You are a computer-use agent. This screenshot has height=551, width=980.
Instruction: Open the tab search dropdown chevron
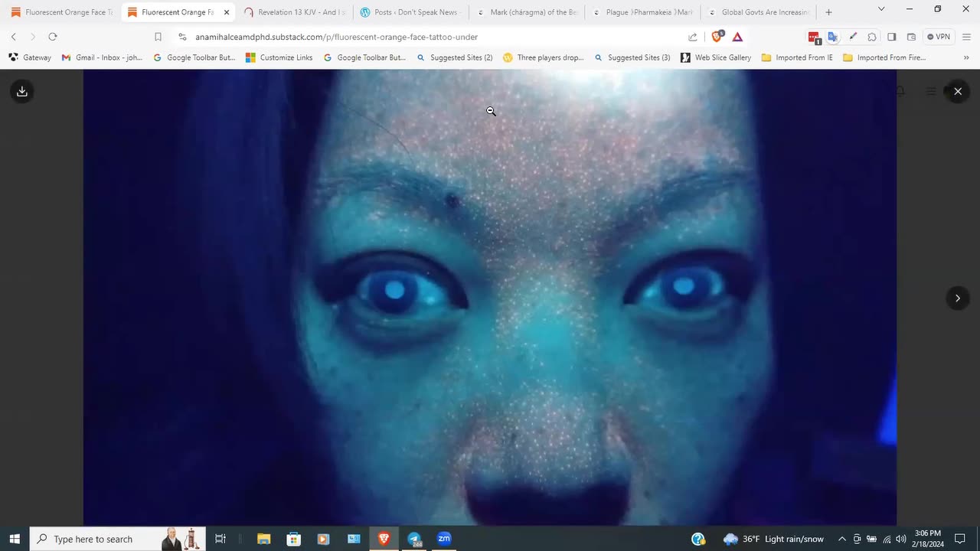click(x=881, y=9)
